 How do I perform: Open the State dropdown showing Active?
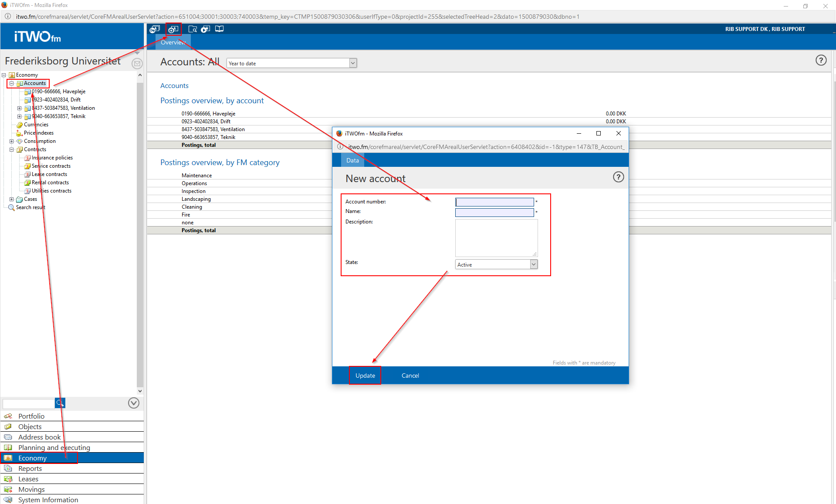click(533, 264)
